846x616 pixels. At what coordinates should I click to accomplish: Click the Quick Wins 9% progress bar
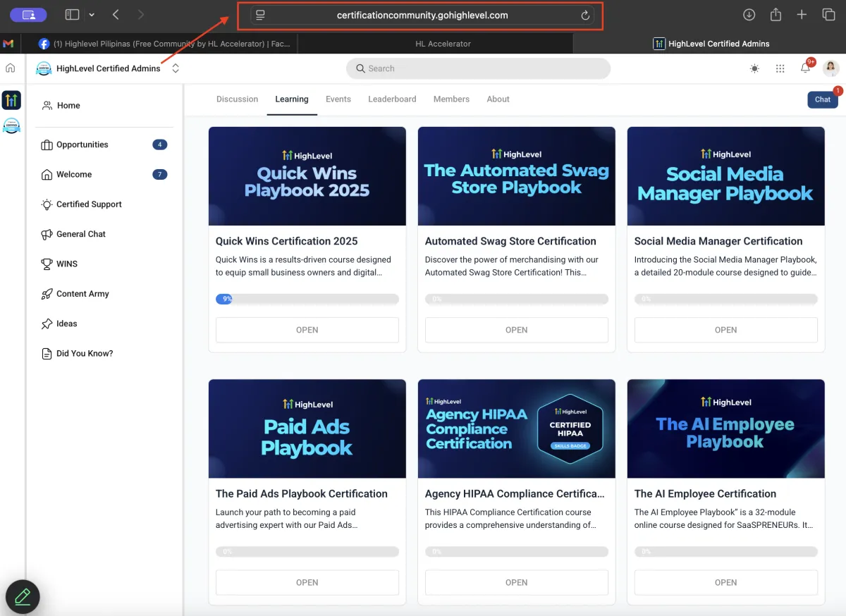point(307,299)
